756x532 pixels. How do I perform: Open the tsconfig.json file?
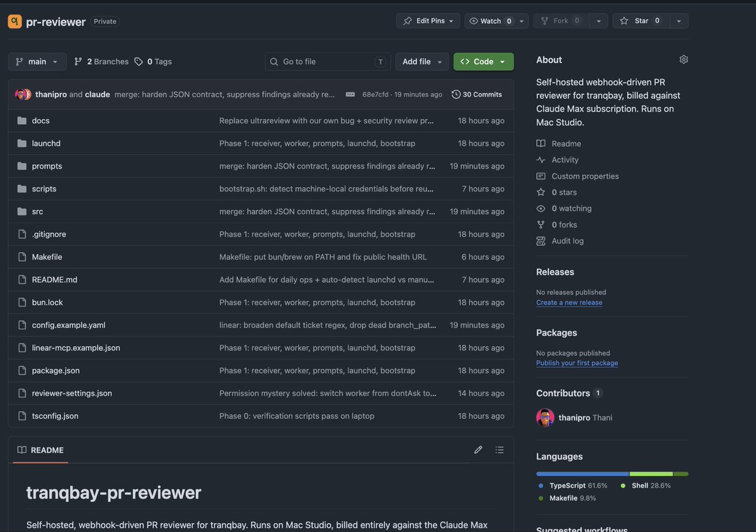click(x=55, y=416)
